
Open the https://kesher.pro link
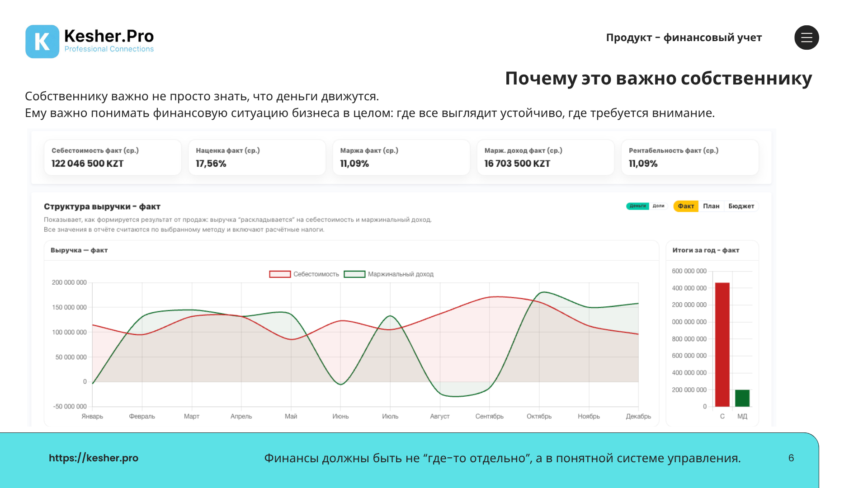click(94, 458)
